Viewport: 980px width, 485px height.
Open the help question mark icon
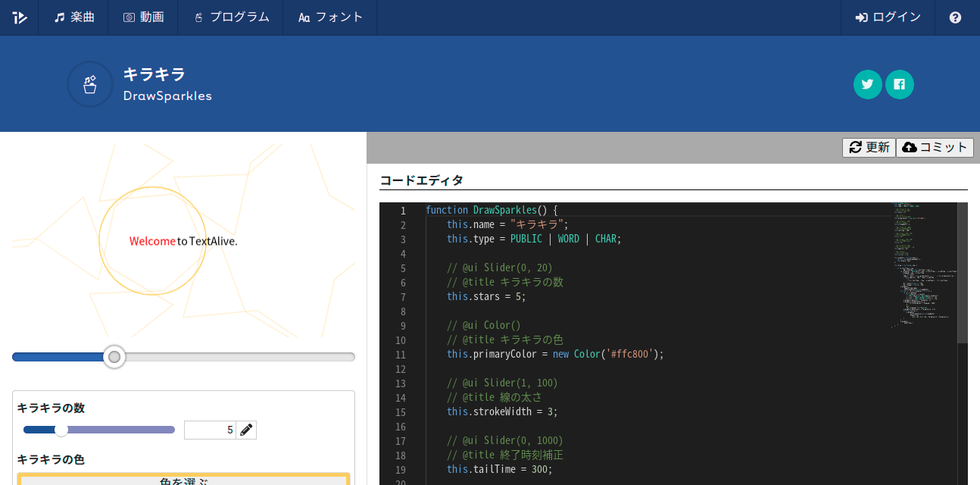[x=955, y=17]
